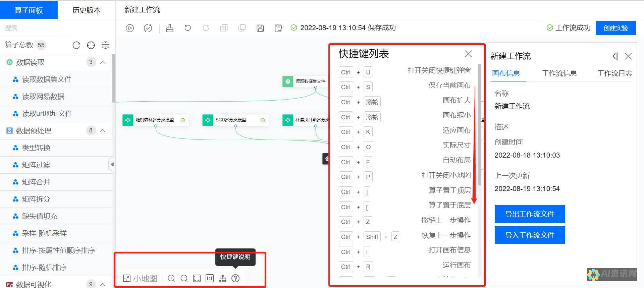Zoom in the canvas with plus magnifier
The image size is (644, 288).
(x=171, y=278)
